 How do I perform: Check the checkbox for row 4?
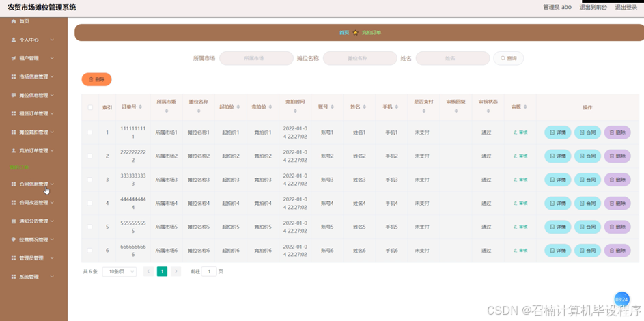(90, 204)
